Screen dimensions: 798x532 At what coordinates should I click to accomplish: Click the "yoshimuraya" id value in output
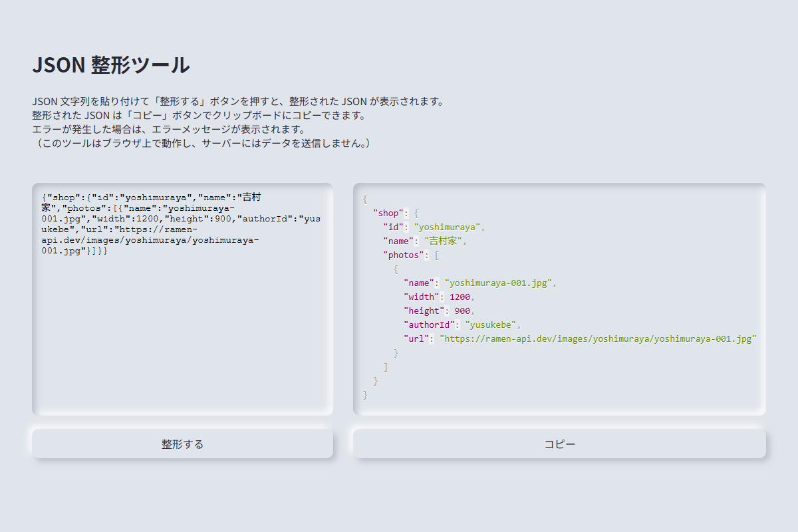coord(446,227)
